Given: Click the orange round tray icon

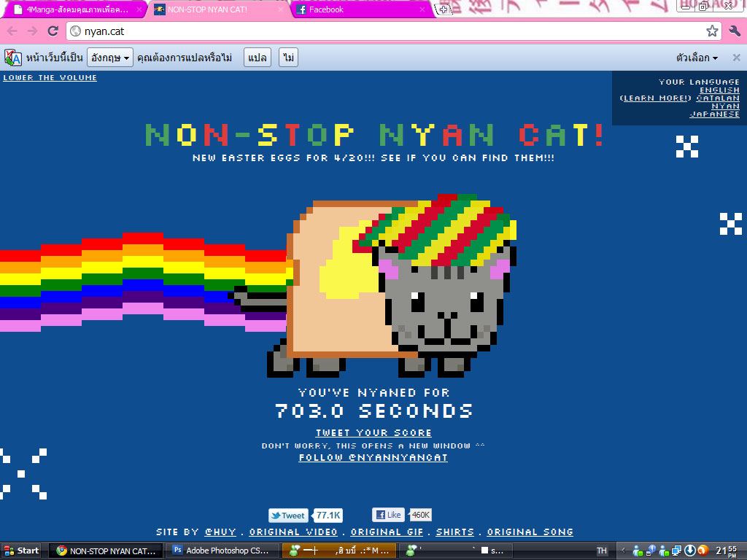Looking at the screenshot, I should (x=703, y=551).
